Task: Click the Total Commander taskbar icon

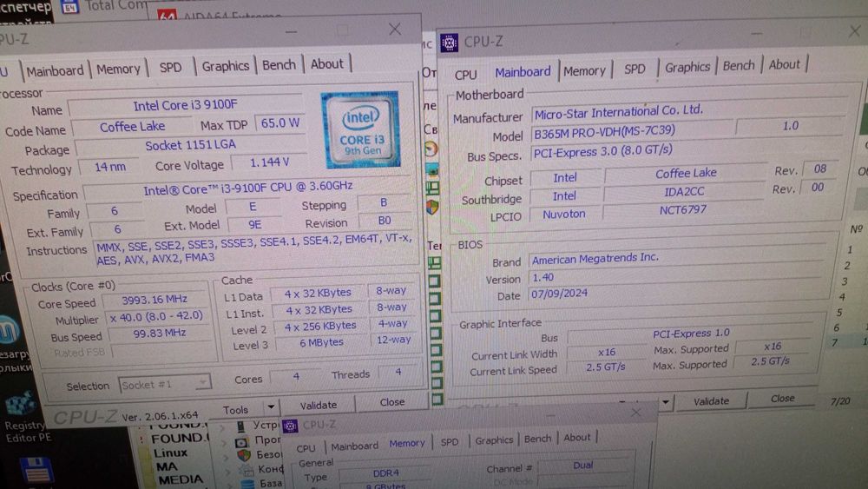Action: [69, 7]
